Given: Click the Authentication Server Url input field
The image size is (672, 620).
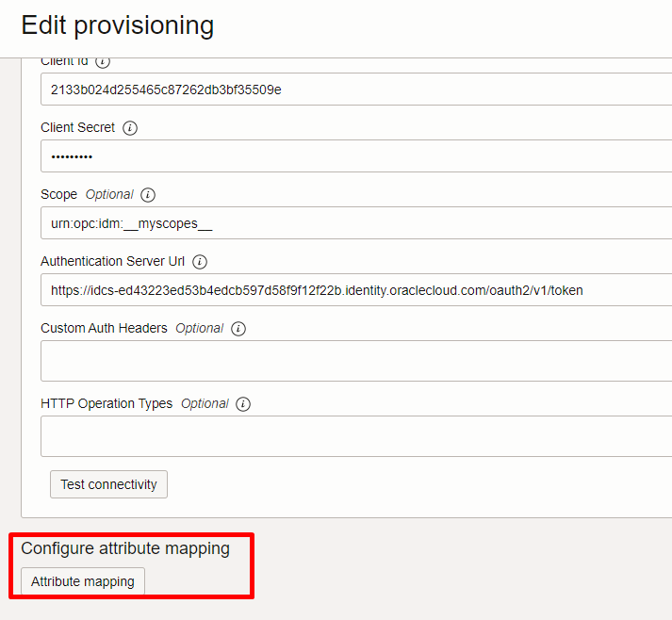Looking at the screenshot, I should pyautogui.click(x=356, y=290).
